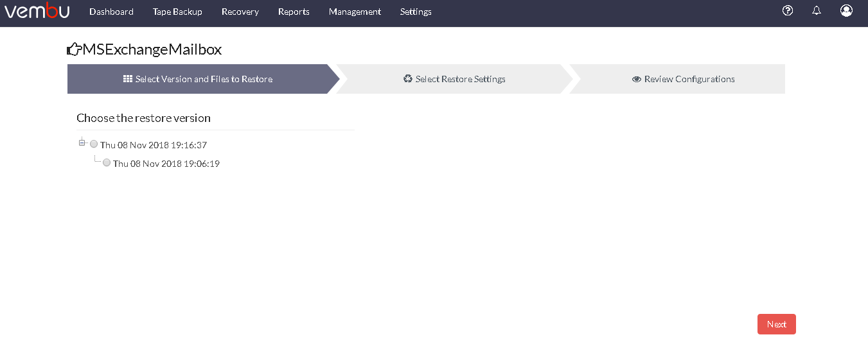Open the Reports menu

pos(294,12)
